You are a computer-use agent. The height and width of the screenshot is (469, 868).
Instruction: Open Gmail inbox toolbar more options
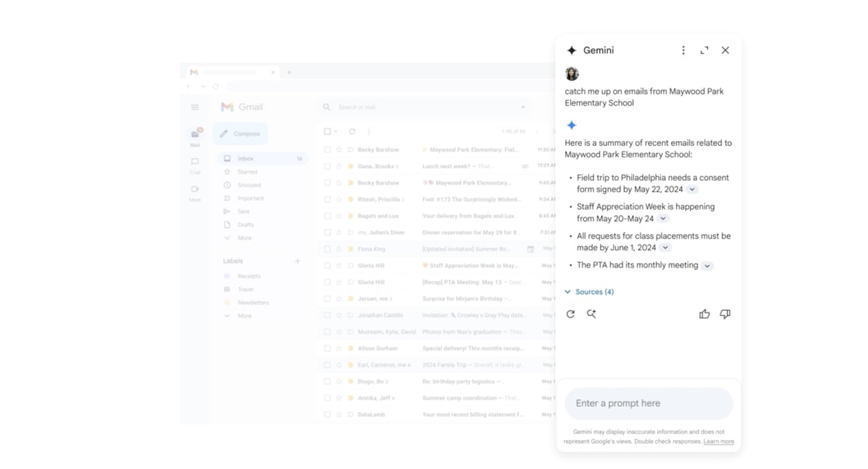[369, 131]
